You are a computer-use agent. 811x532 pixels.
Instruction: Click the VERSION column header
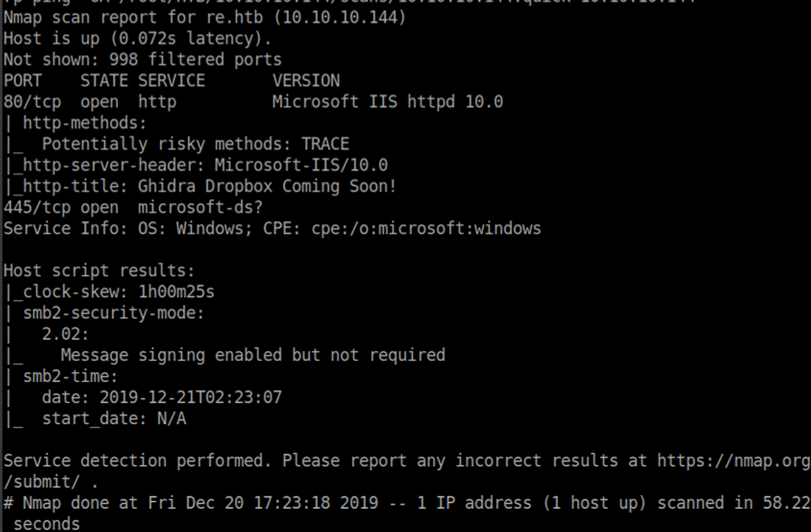click(306, 81)
